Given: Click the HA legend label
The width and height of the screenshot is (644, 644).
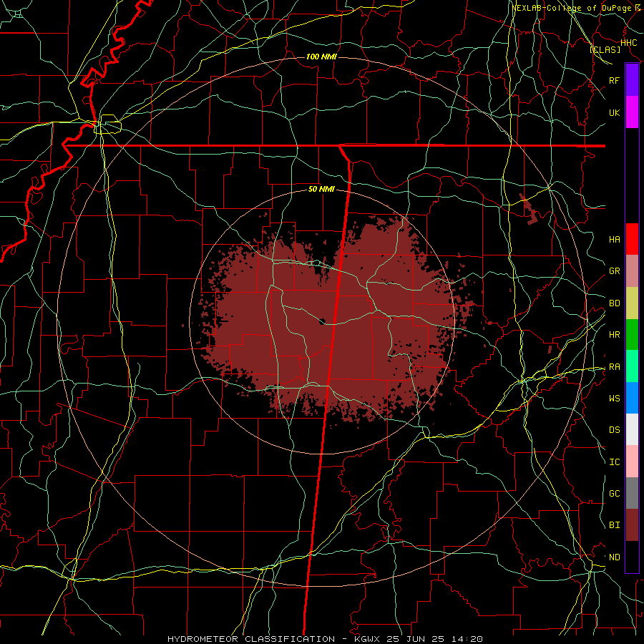Looking at the screenshot, I should pos(615,239).
